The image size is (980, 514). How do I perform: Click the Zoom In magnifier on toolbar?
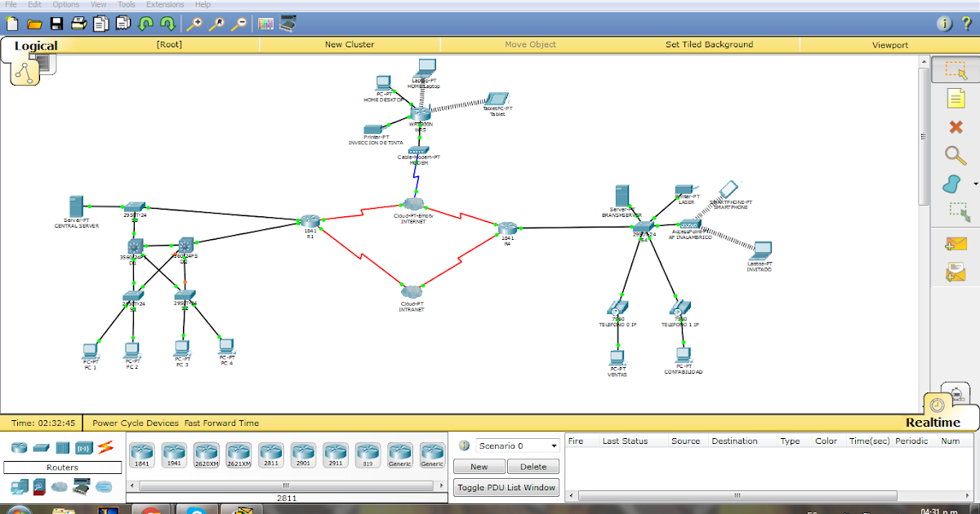[194, 24]
